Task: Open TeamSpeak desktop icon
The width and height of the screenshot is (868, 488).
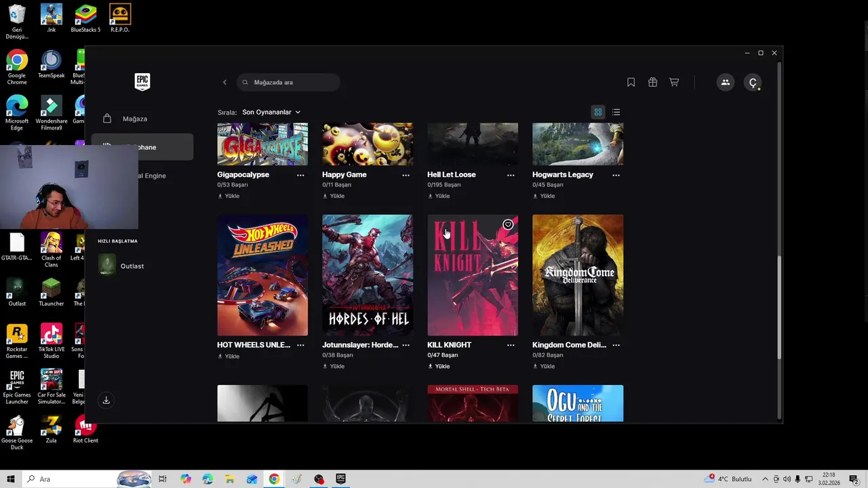Action: (51, 64)
